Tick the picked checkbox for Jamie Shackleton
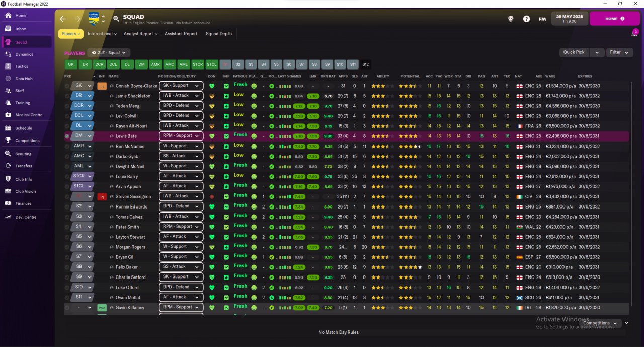 coord(67,96)
